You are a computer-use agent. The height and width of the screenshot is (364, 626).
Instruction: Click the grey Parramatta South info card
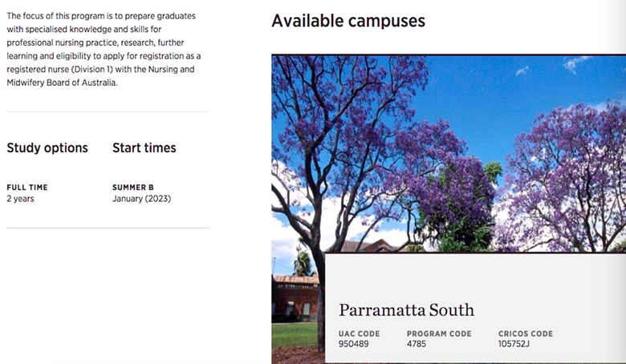475,308
